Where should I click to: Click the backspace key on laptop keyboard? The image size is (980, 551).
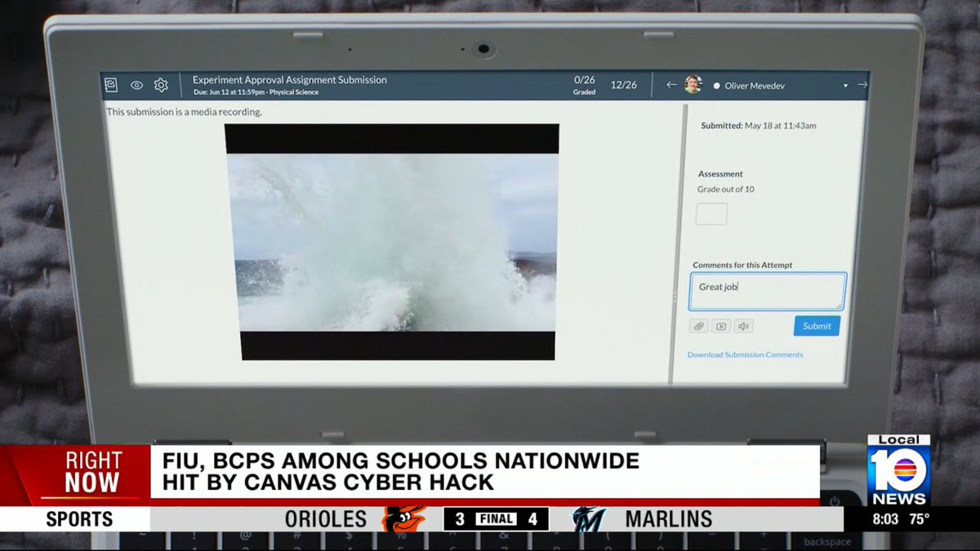[x=827, y=541]
